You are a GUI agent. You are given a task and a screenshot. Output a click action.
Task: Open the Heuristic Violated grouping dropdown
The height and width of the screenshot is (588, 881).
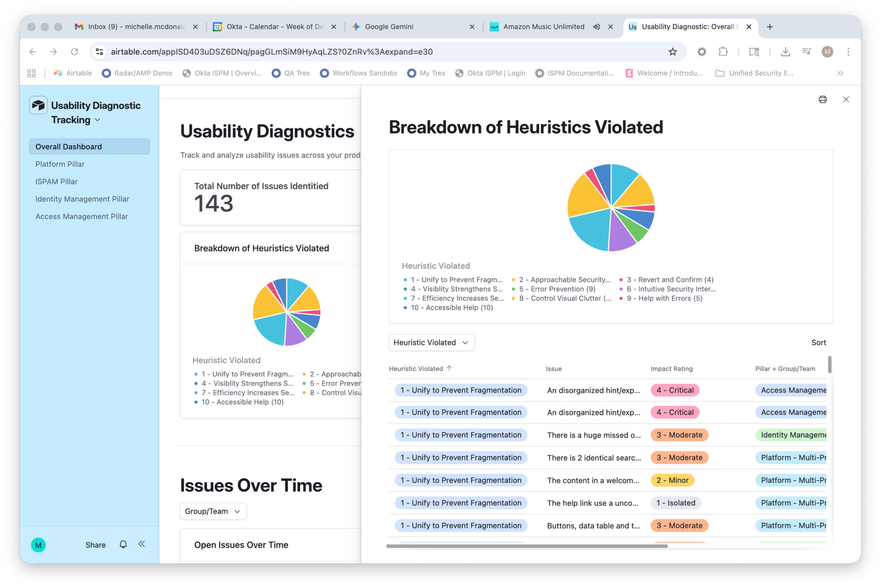click(x=432, y=342)
